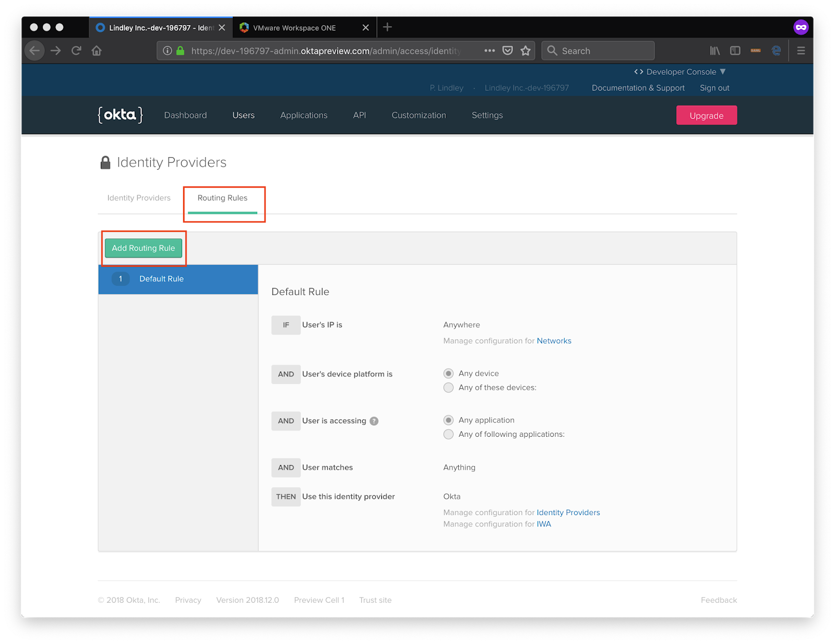Image resolution: width=835 pixels, height=644 pixels.
Task: Click the blue globe extension icon
Action: [x=777, y=51]
